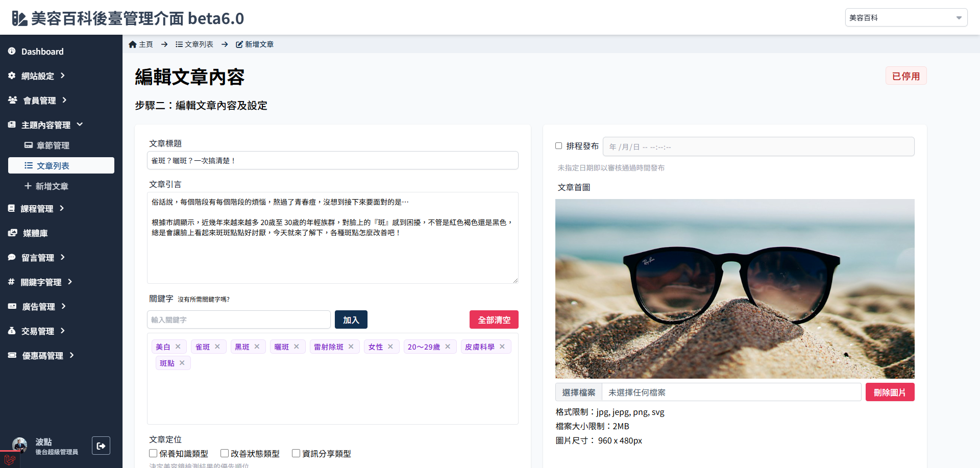Remove the 美白 keyword tag
980x468 pixels.
[x=178, y=347]
